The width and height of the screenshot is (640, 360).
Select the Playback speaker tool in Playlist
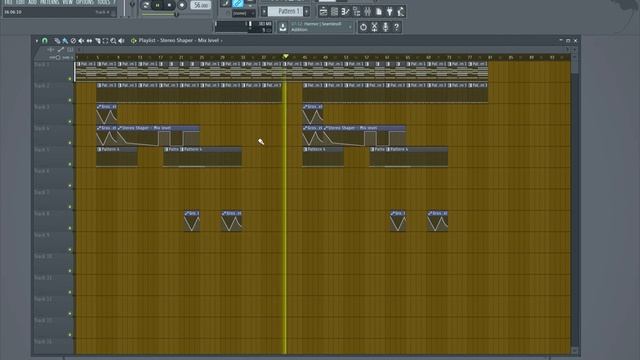[121, 41]
